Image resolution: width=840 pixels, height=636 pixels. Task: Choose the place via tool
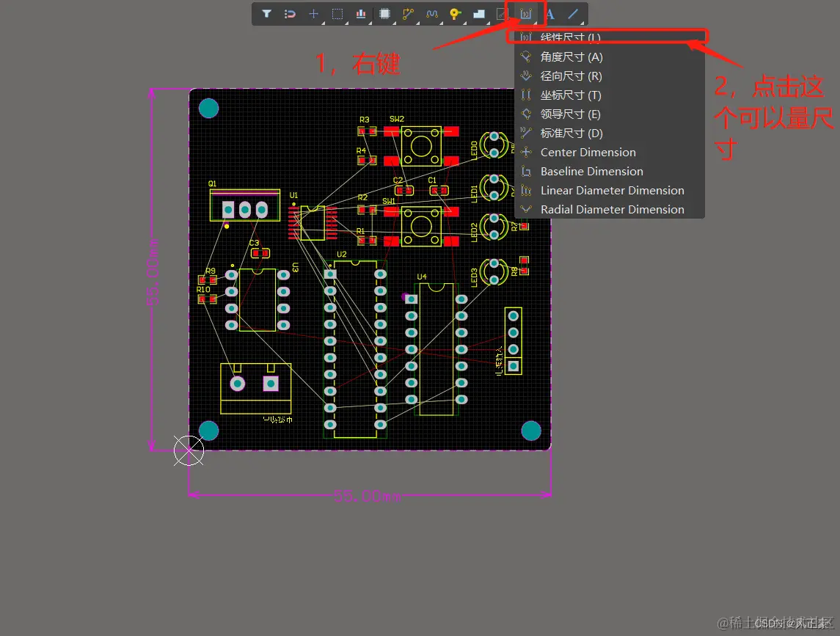point(456,14)
